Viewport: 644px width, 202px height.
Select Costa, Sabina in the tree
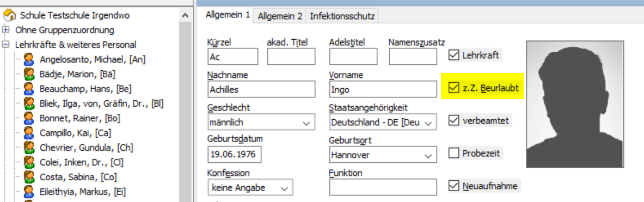[78, 177]
